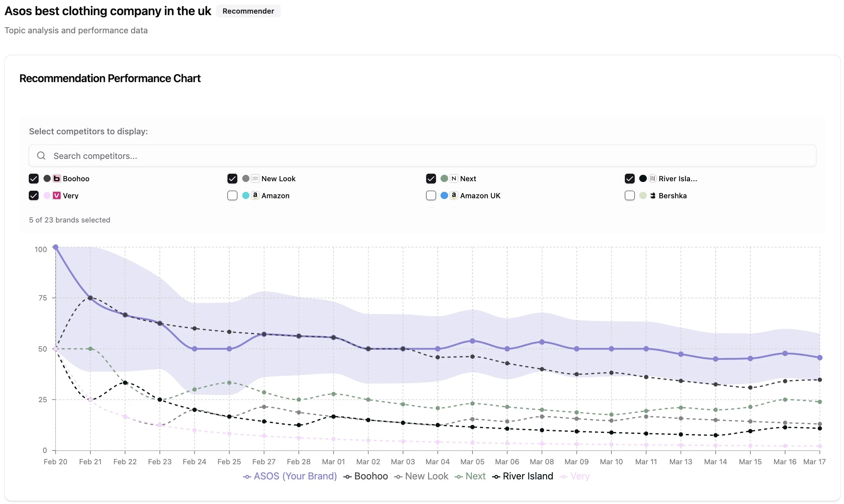This screenshot has width=844, height=504.
Task: Click the River Island logo icon
Action: click(652, 179)
